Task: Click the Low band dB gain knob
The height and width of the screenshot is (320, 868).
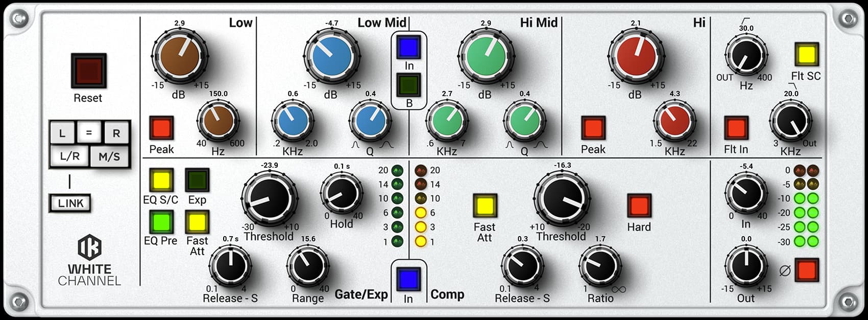Action: (x=179, y=55)
